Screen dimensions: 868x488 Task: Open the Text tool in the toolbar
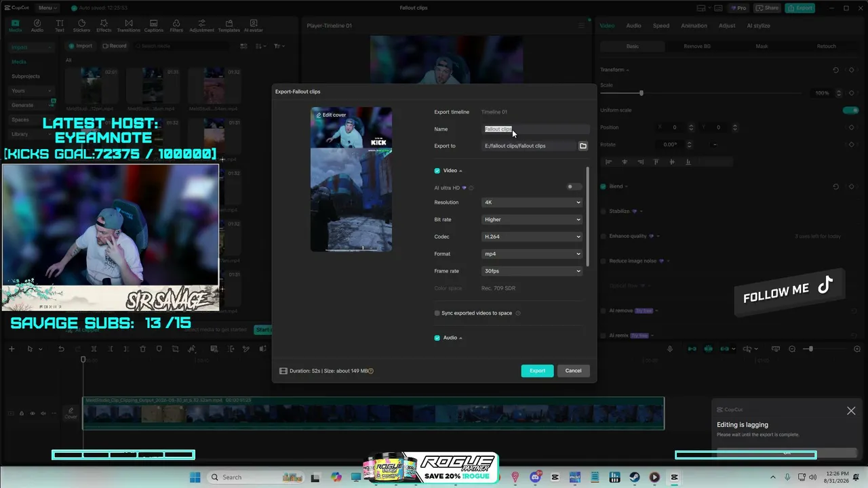click(60, 26)
